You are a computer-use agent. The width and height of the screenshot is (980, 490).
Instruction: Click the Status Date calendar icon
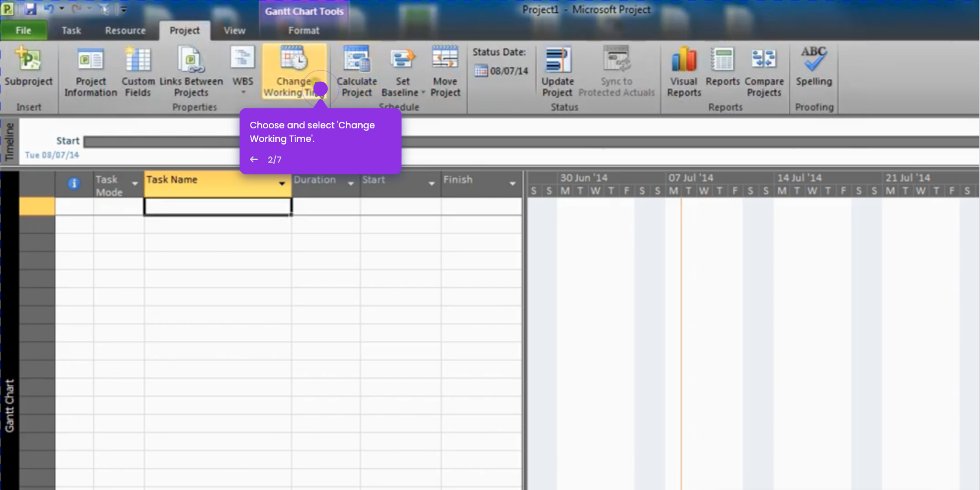click(481, 71)
